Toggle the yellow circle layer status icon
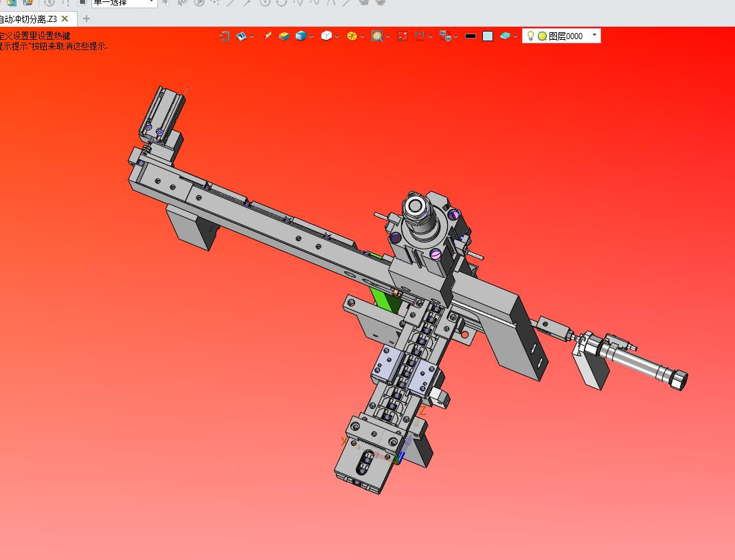This screenshot has height=560, width=735. pos(543,36)
